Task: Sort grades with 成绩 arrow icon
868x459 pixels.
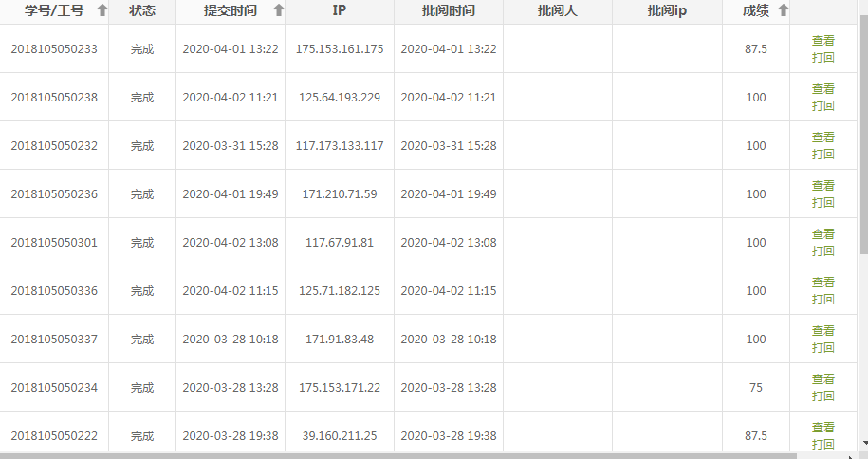Action: [783, 10]
